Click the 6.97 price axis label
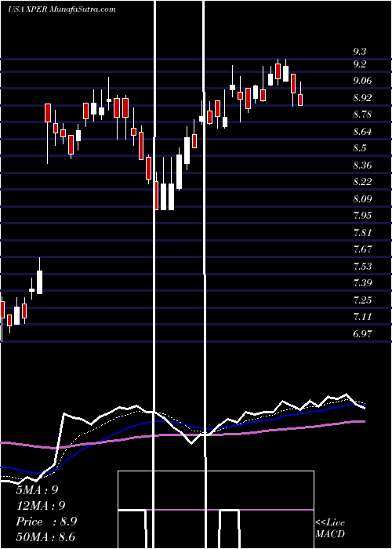Viewport: 392px width, 549px height. (x=362, y=333)
